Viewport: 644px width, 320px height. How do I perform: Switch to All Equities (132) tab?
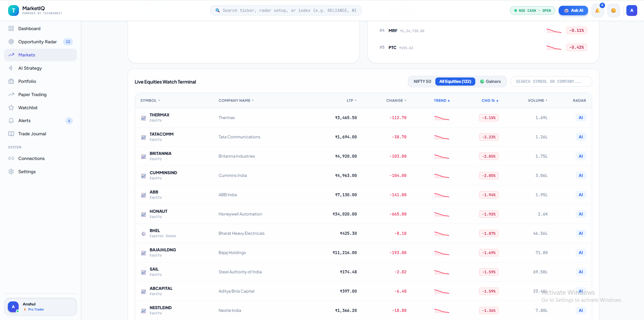pyautogui.click(x=455, y=82)
